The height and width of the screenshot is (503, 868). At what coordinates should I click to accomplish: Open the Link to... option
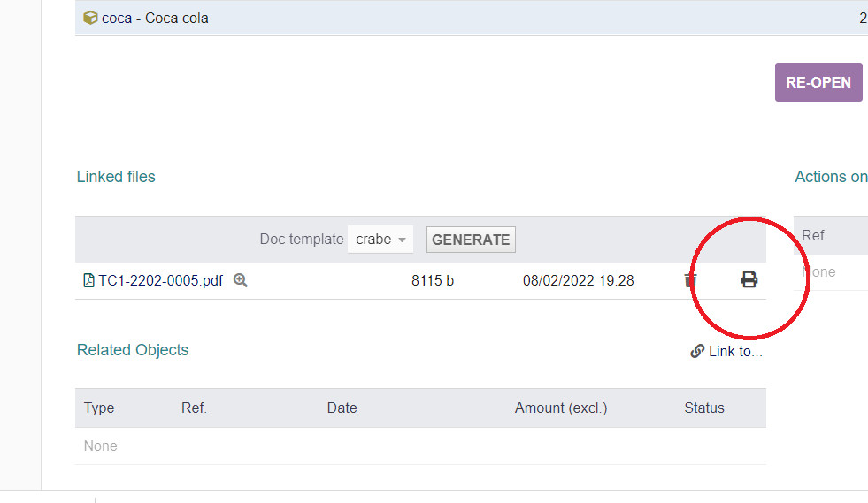tap(734, 351)
